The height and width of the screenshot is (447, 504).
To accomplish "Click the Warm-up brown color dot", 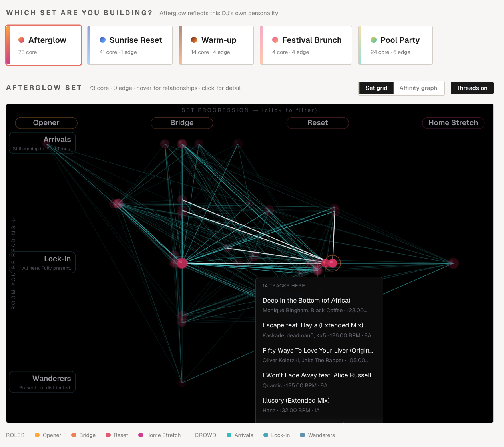I will [x=194, y=40].
